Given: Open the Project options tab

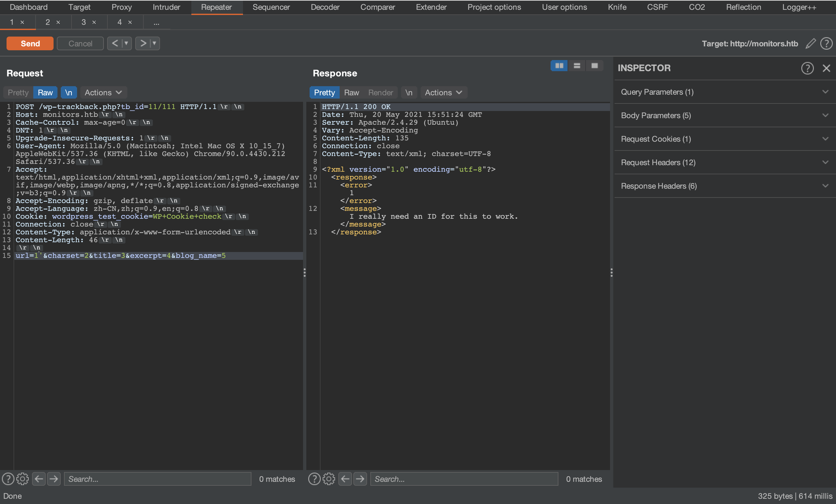Looking at the screenshot, I should point(494,7).
